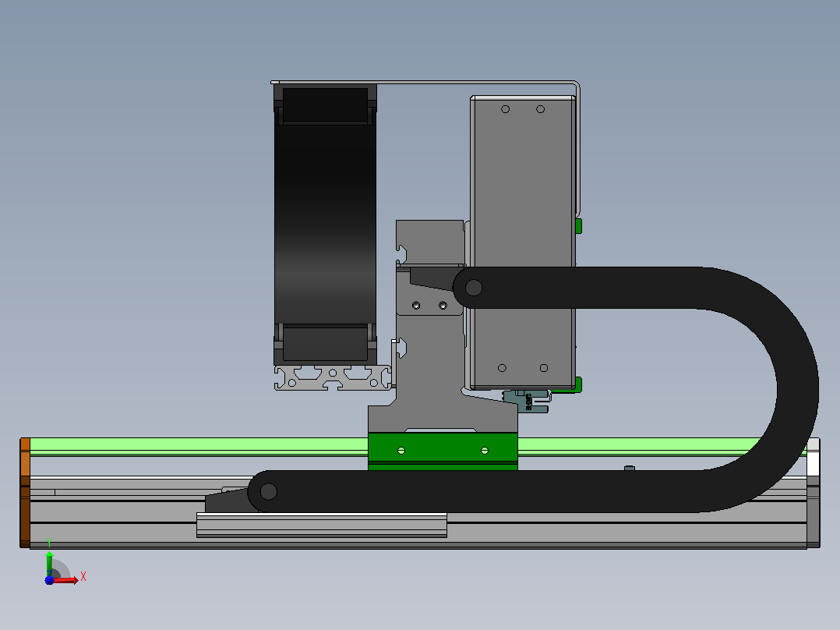
Task: Click the sensor bracket below gray enclosure
Action: (527, 401)
